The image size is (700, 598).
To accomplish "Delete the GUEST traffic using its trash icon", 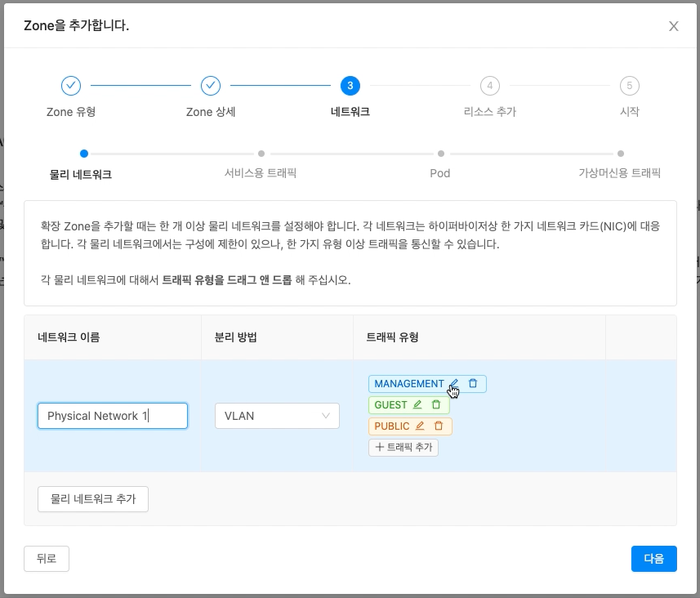I will (x=436, y=404).
